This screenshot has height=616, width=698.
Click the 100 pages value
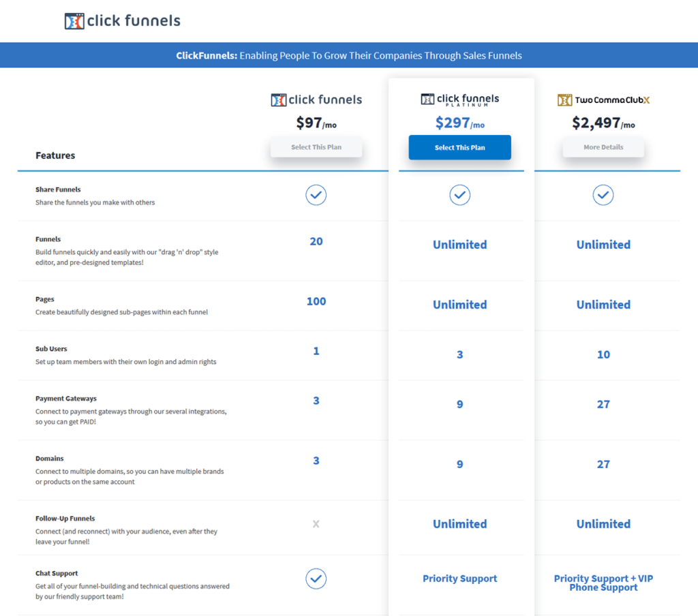(316, 301)
